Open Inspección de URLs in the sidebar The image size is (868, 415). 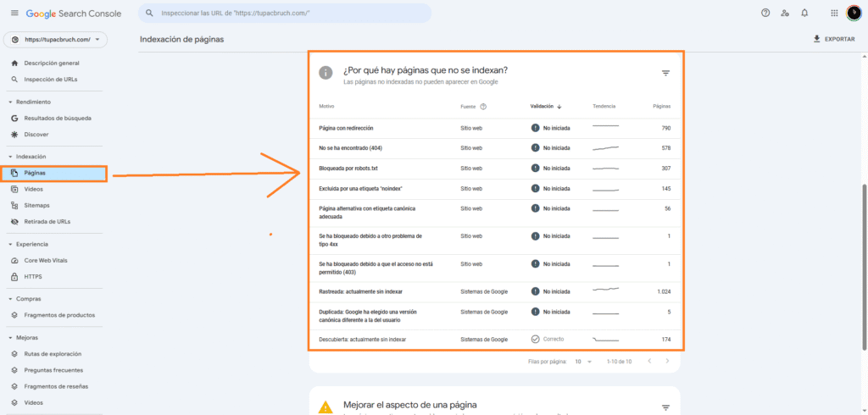[x=50, y=79]
